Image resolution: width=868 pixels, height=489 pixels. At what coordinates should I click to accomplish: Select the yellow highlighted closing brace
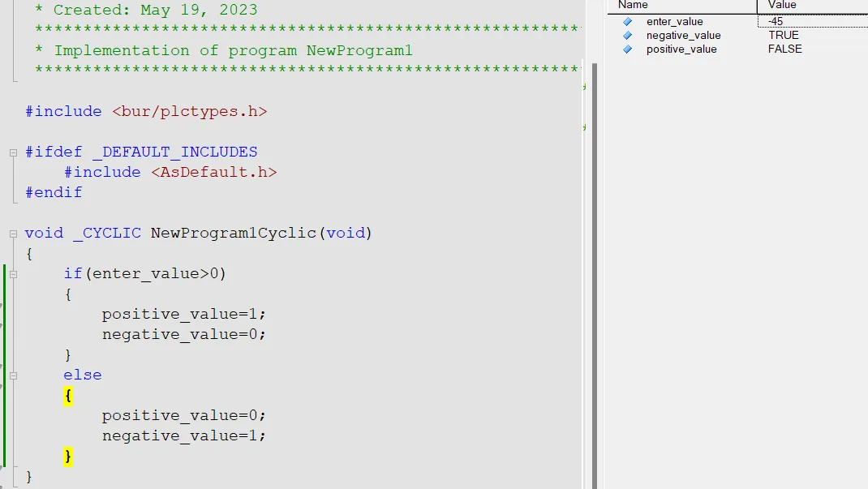[x=67, y=456]
